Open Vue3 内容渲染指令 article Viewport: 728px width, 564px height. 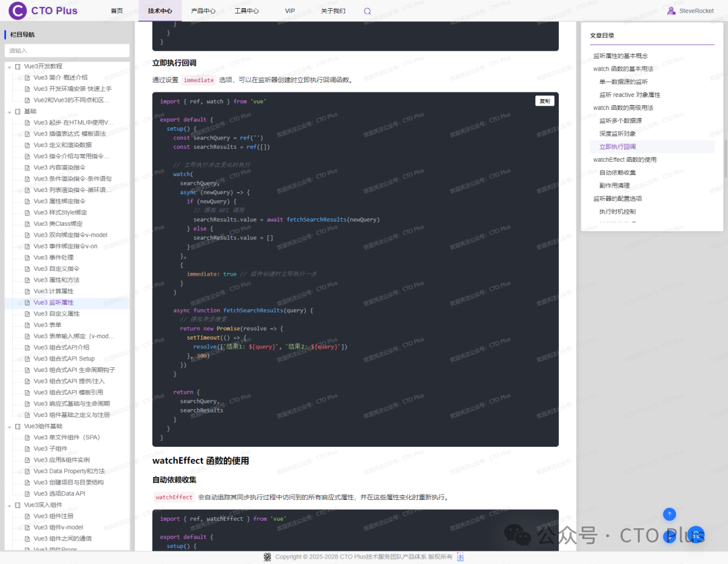(x=59, y=168)
